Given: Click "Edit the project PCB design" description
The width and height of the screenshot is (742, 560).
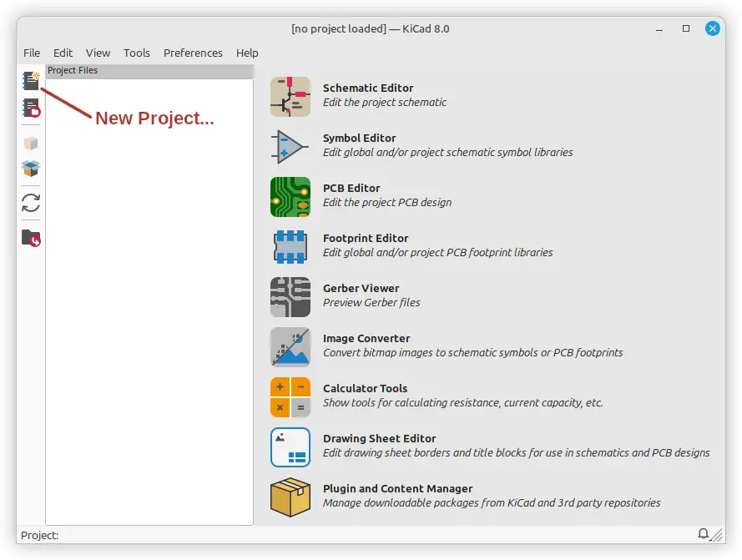Looking at the screenshot, I should click(387, 203).
